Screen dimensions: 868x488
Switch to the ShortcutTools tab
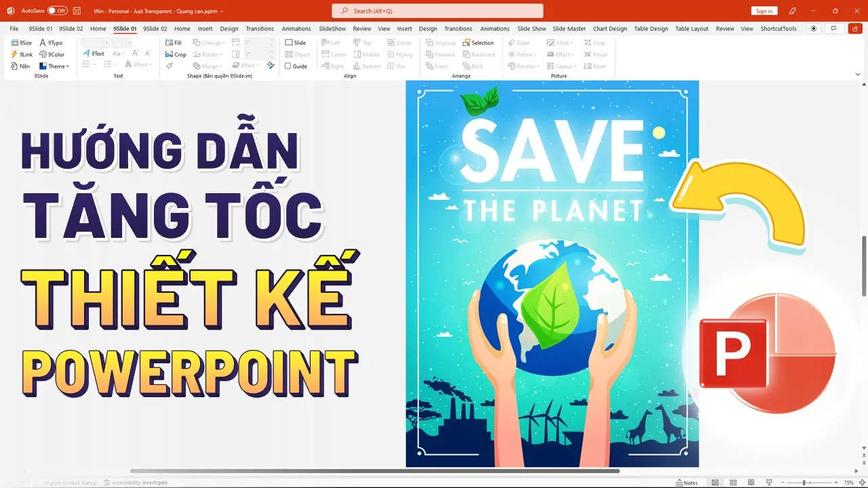coord(778,28)
